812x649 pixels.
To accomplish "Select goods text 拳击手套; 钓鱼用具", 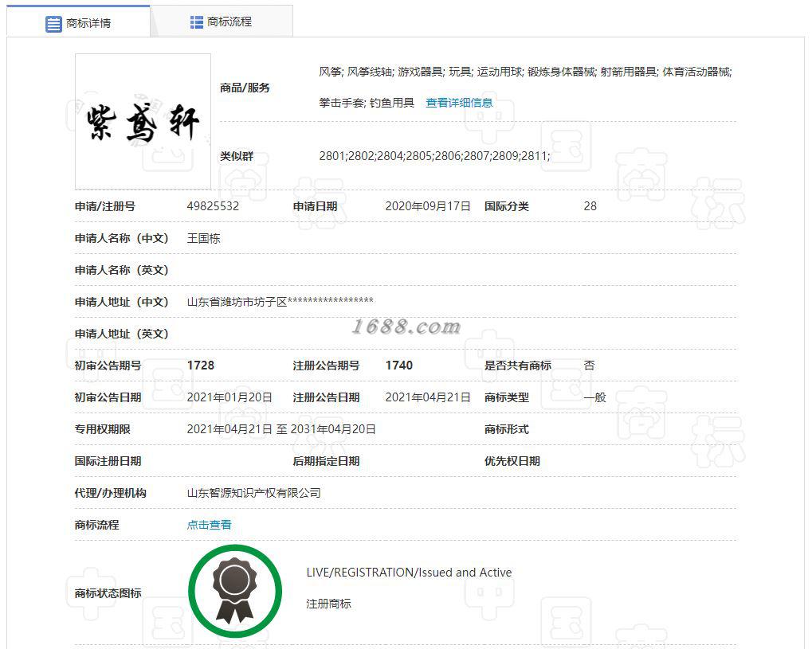I will [x=366, y=103].
